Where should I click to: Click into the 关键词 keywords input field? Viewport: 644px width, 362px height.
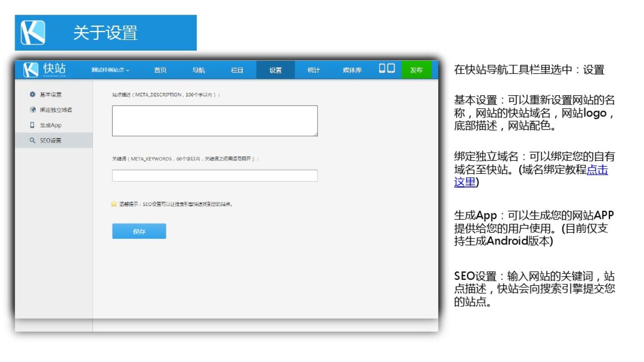(215, 176)
